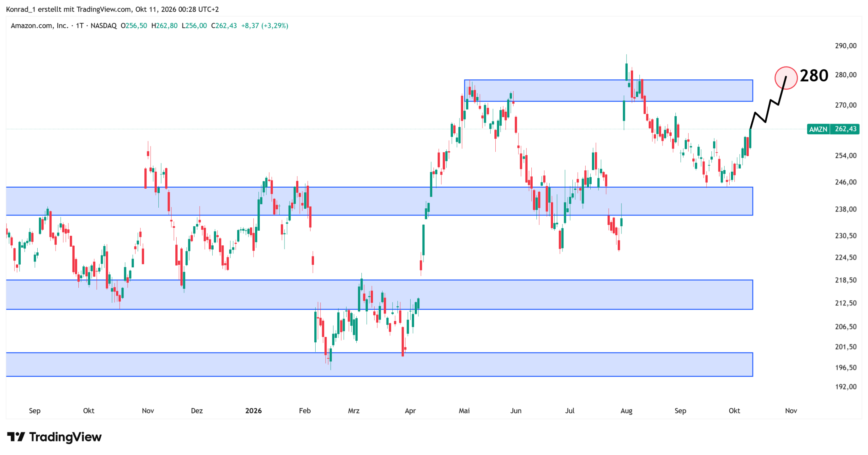The image size is (868, 455).
Task: Click the 280,00 price axis label
Action: pyautogui.click(x=846, y=75)
